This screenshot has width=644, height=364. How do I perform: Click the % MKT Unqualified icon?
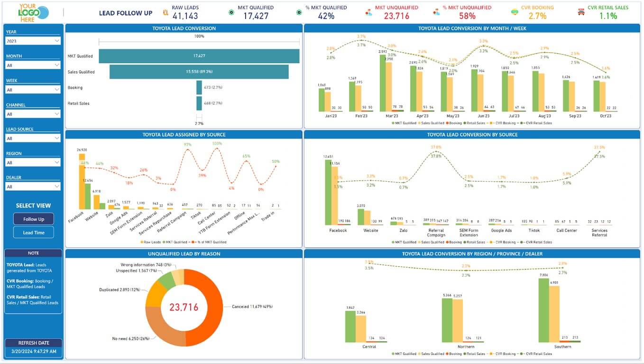[x=436, y=12]
